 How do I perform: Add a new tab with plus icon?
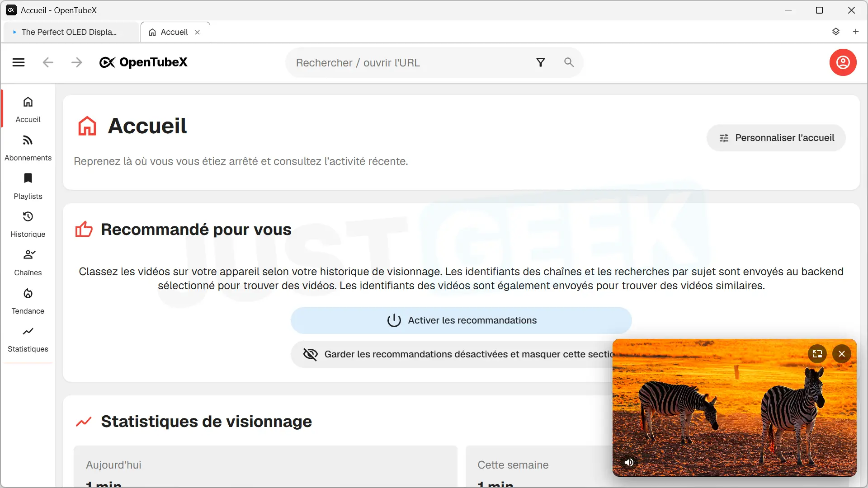point(855,32)
